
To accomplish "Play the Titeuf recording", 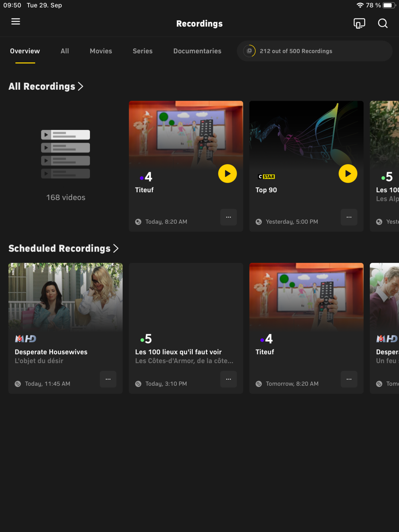I will point(227,174).
